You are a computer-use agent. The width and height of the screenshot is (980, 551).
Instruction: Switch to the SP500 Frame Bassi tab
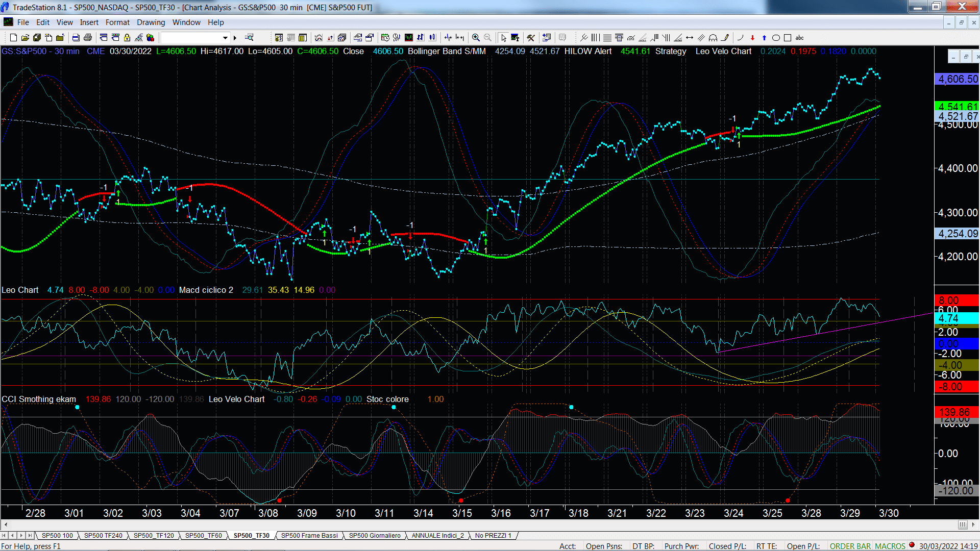click(x=309, y=535)
